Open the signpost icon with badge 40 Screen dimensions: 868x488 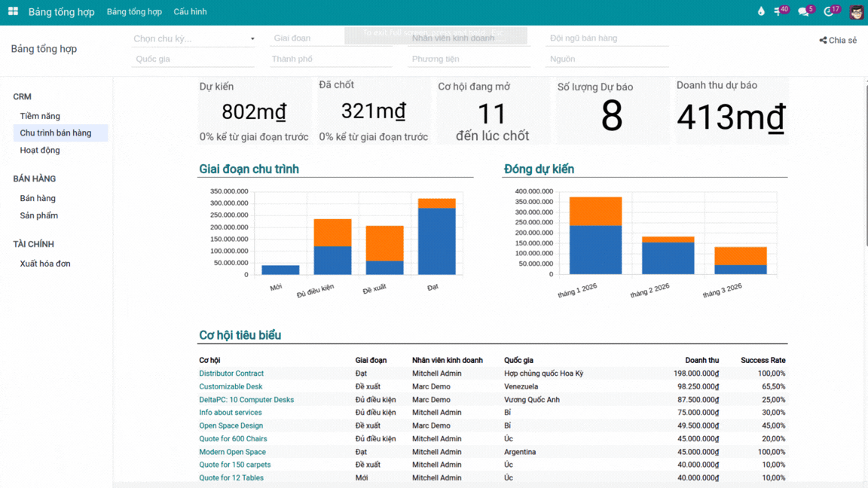[778, 11]
